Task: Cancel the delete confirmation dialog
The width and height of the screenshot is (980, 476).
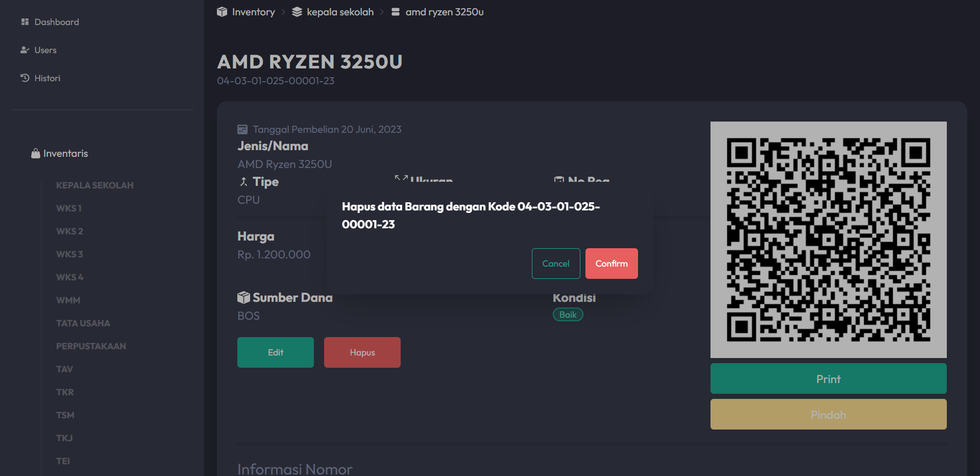Action: pos(556,264)
